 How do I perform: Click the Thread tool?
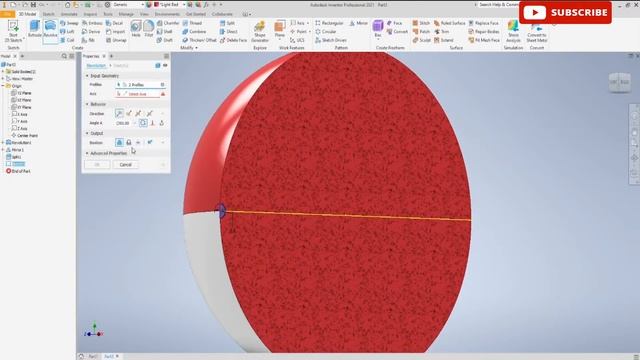point(192,23)
